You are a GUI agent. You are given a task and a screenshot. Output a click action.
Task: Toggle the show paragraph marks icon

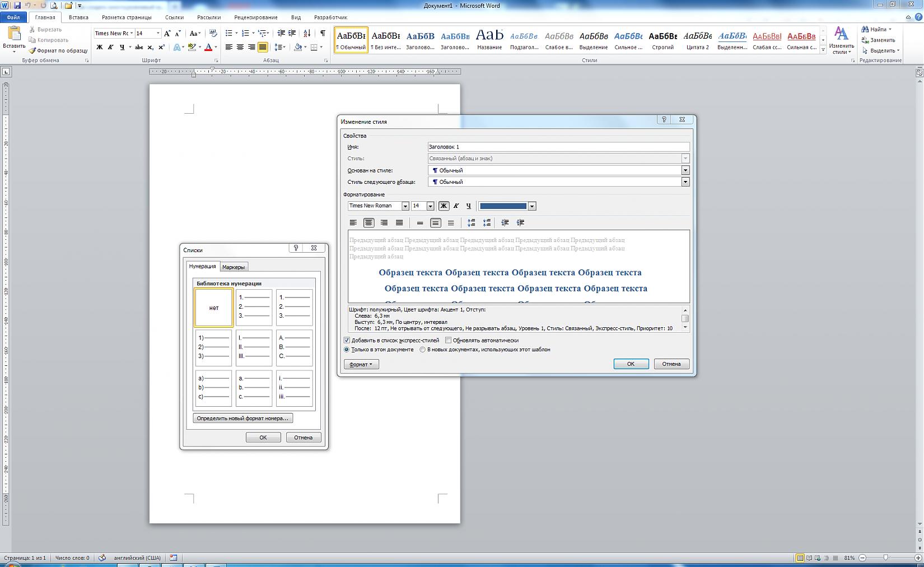pos(323,34)
